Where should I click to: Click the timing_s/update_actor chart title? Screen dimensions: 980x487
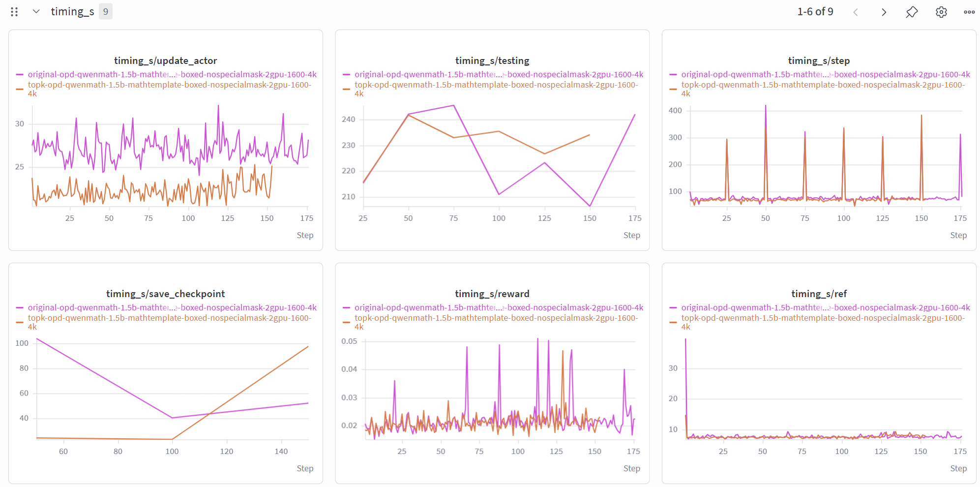165,61
